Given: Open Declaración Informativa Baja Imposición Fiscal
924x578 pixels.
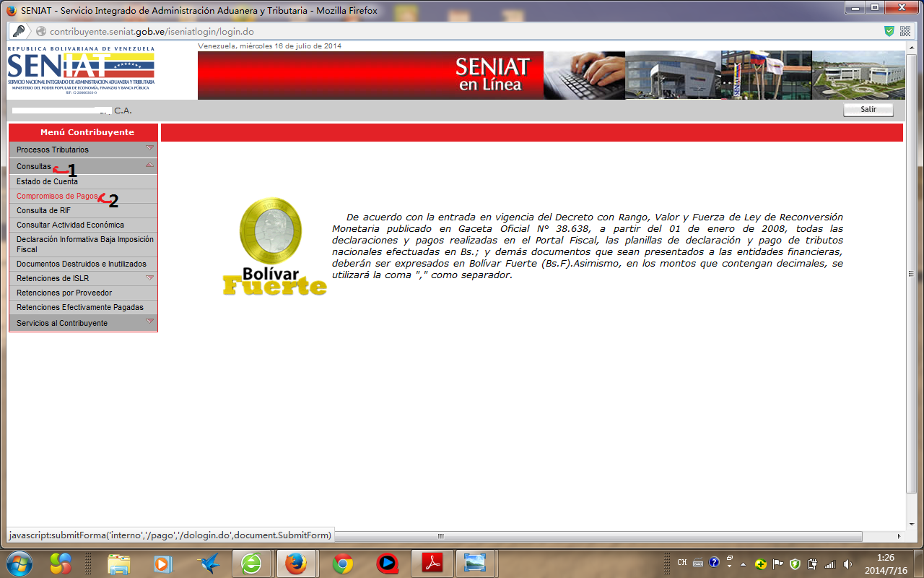Looking at the screenshot, I should tap(83, 244).
